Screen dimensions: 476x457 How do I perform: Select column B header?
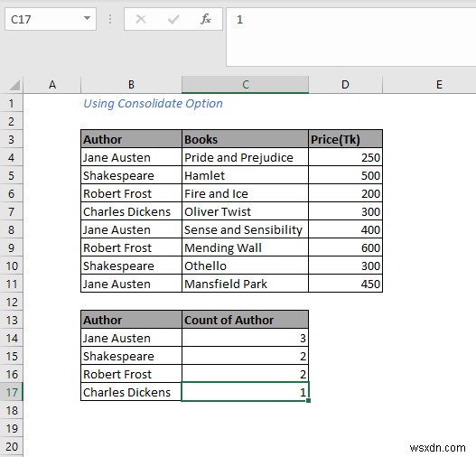[131, 85]
